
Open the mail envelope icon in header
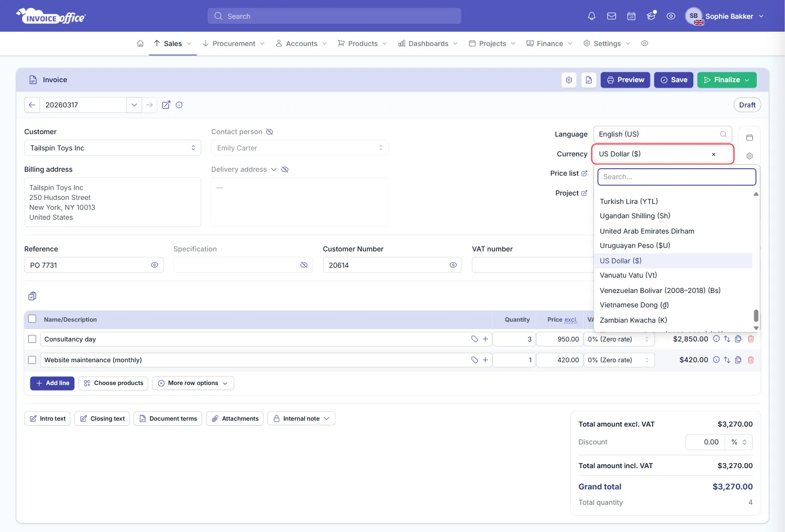pos(611,16)
